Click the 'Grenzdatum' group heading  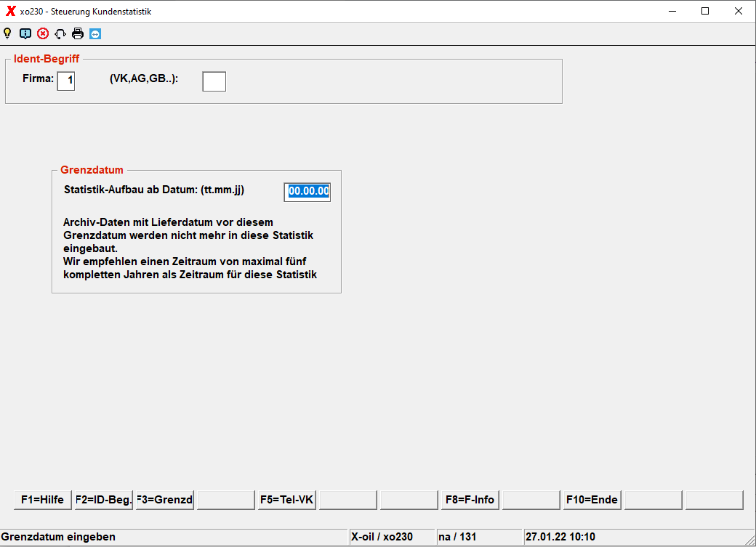point(92,170)
